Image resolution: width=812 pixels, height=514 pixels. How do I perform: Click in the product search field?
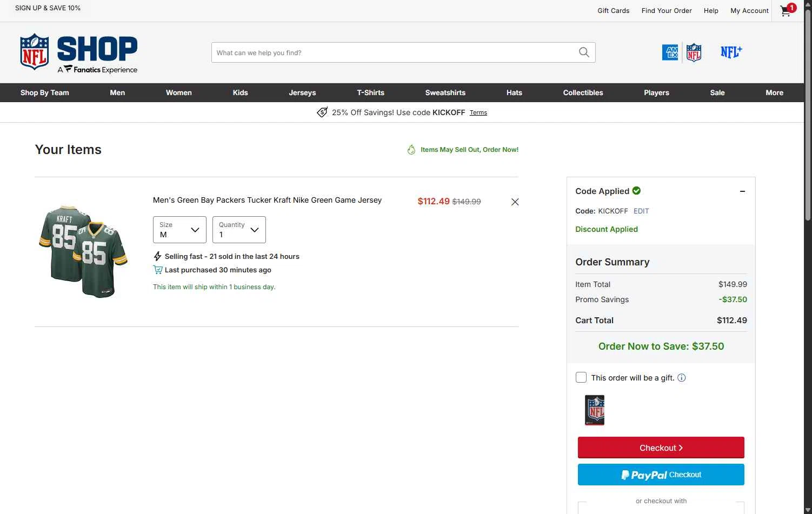tap(395, 52)
